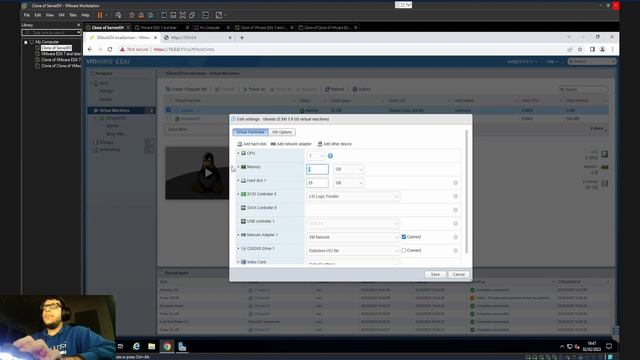The height and width of the screenshot is (360, 640).
Task: Click the send Ctrl+Alt+Del toolbar icon
Action: (x=118, y=15)
